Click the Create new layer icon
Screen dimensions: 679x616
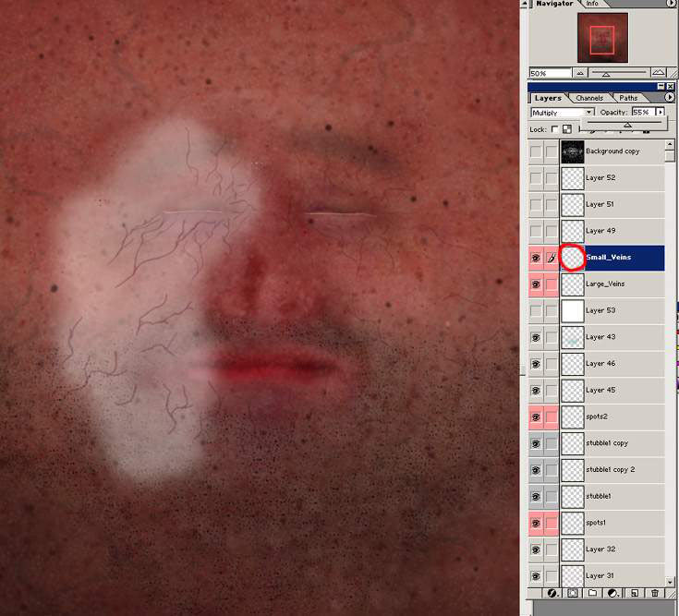pos(635,592)
